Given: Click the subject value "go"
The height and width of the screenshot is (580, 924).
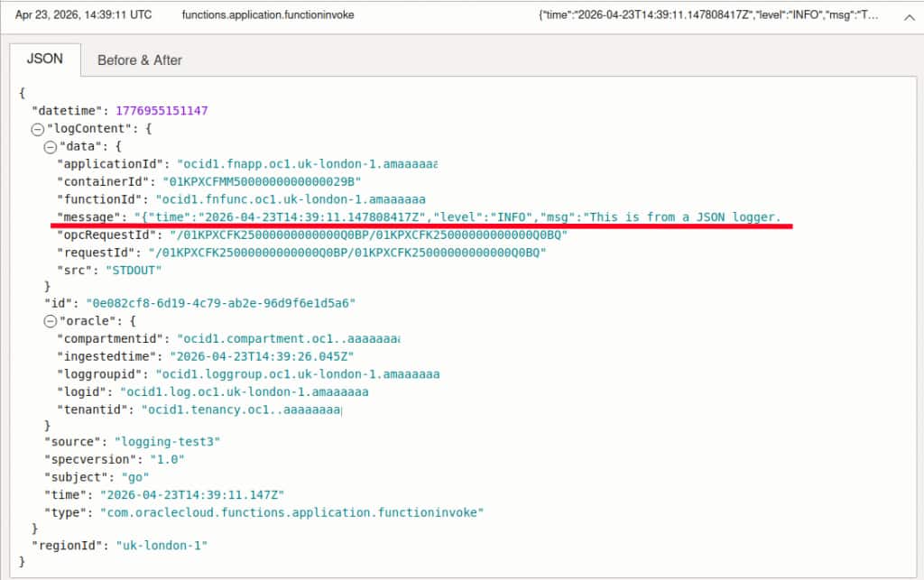Looking at the screenshot, I should click(x=135, y=477).
